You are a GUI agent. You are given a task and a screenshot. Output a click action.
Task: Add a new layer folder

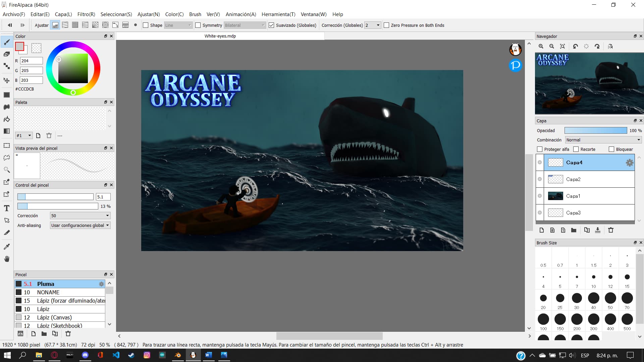[574, 230]
